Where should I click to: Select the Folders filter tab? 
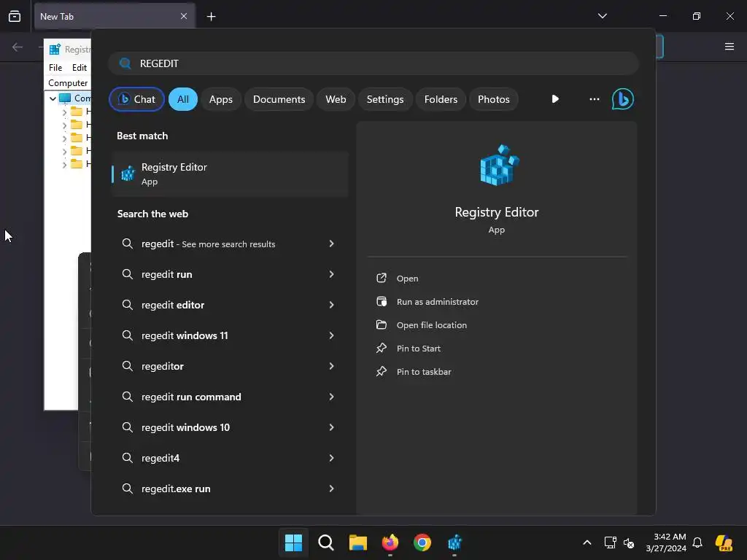coord(441,99)
